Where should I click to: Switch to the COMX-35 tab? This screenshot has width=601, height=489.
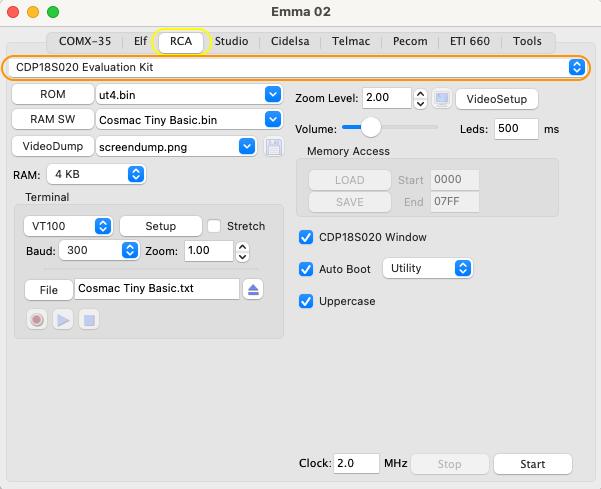pos(85,41)
